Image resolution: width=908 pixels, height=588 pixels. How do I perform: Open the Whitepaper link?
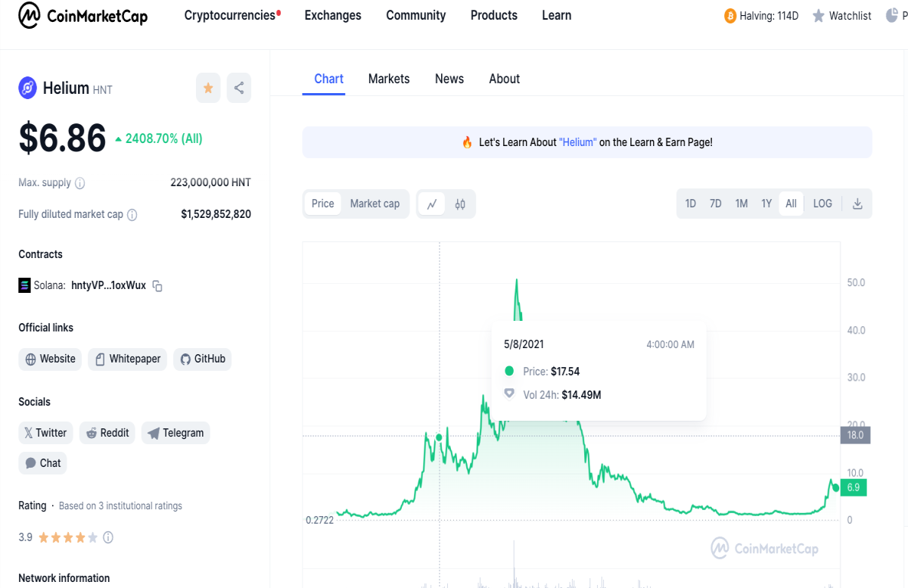[x=128, y=359]
